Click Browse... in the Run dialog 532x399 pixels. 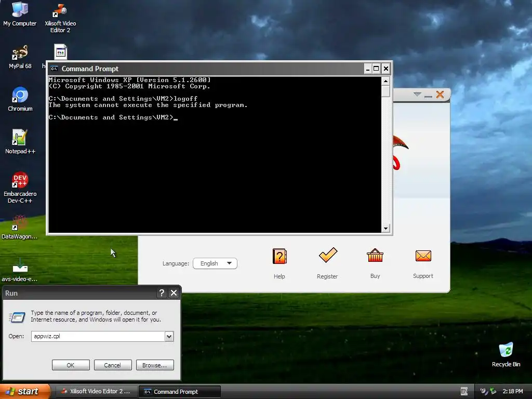click(155, 365)
